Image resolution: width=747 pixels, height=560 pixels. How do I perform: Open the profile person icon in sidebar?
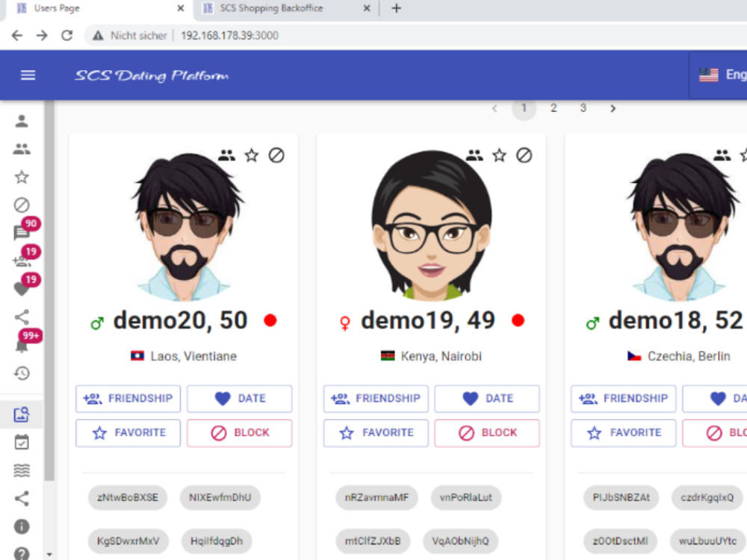(22, 121)
